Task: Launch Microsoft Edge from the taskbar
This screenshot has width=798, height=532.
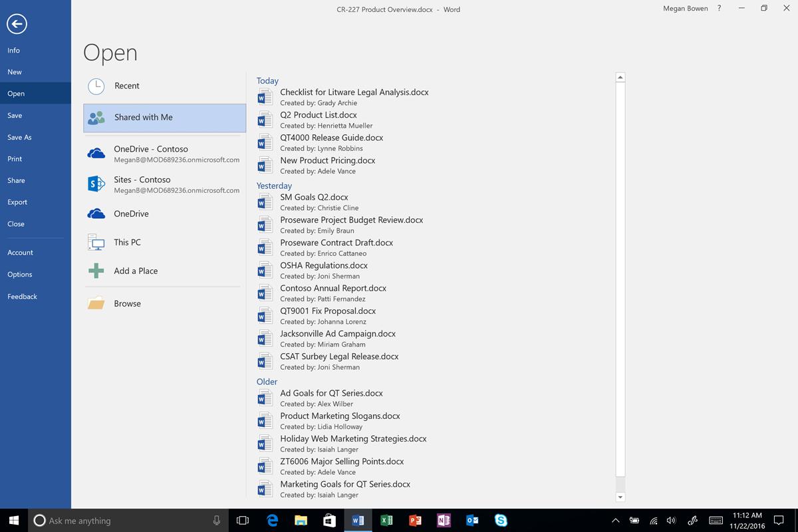Action: [272, 521]
